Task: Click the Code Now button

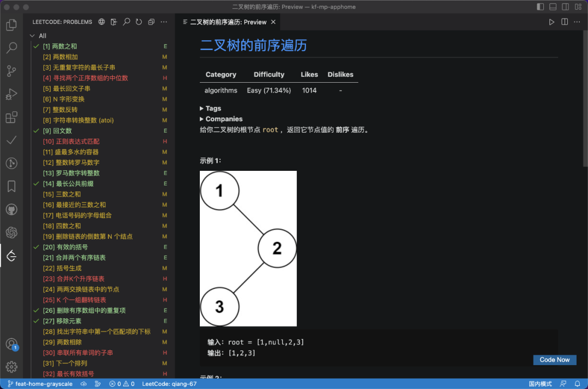Action: click(x=555, y=360)
